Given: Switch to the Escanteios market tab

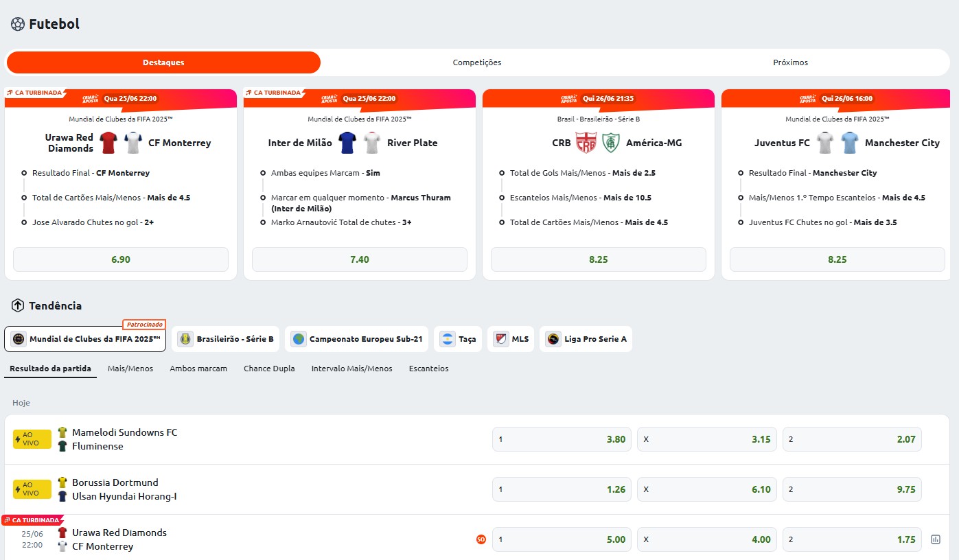Looking at the screenshot, I should coord(429,369).
